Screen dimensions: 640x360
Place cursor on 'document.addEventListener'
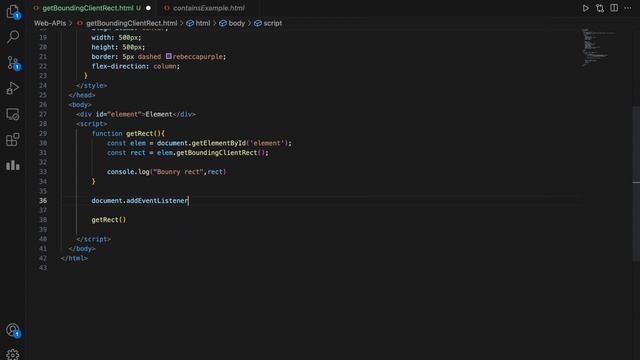pyautogui.click(x=140, y=201)
